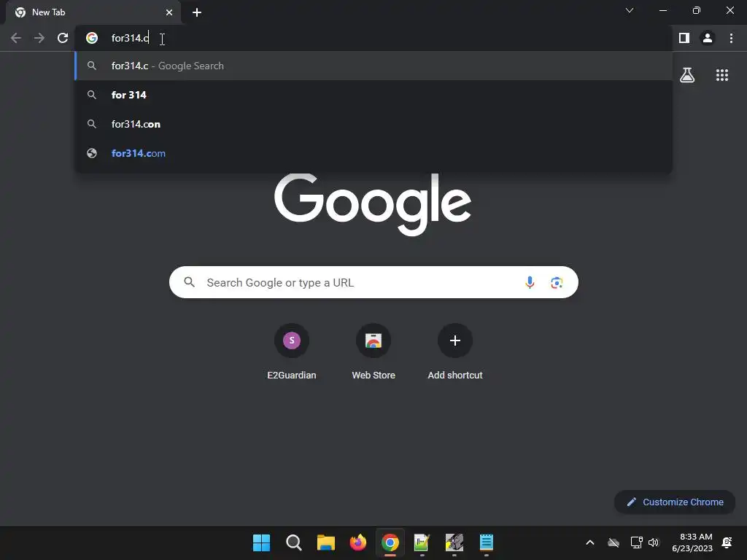Open the Chrome profile avatar icon
The image size is (747, 560).
click(708, 38)
